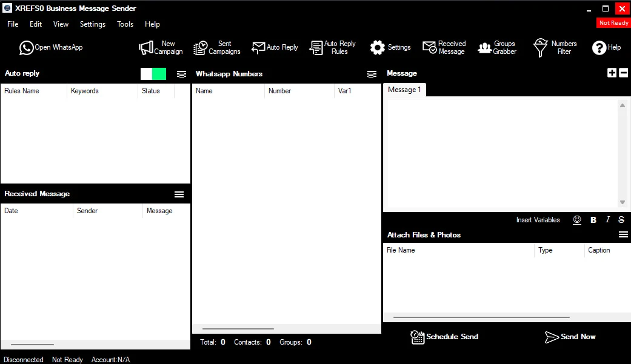Click the Whatsapp Numbers horizontal scrollbar
The height and width of the screenshot is (364, 631).
point(238,329)
